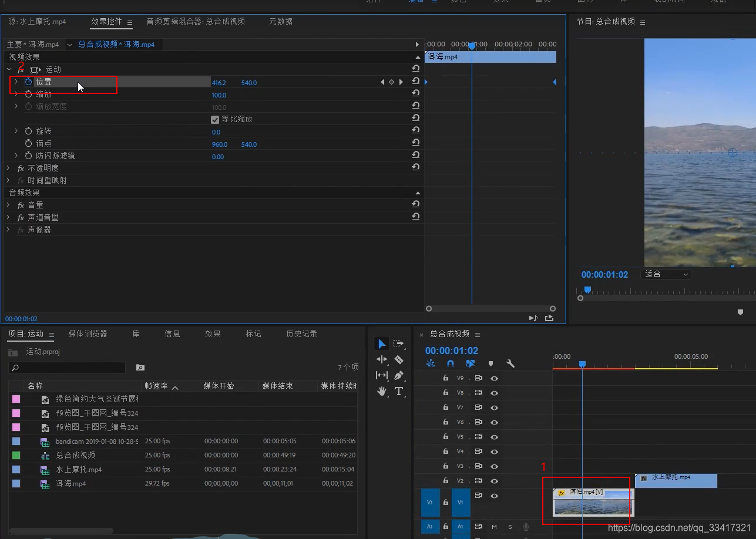756x539 pixels.
Task: Click find-in-bin icon next to project search
Action: pos(140,368)
